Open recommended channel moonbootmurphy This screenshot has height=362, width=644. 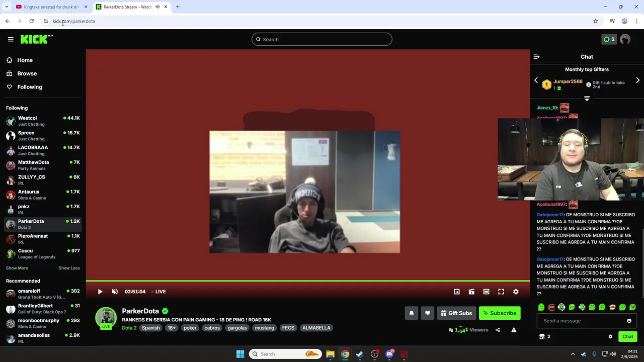(x=43, y=323)
